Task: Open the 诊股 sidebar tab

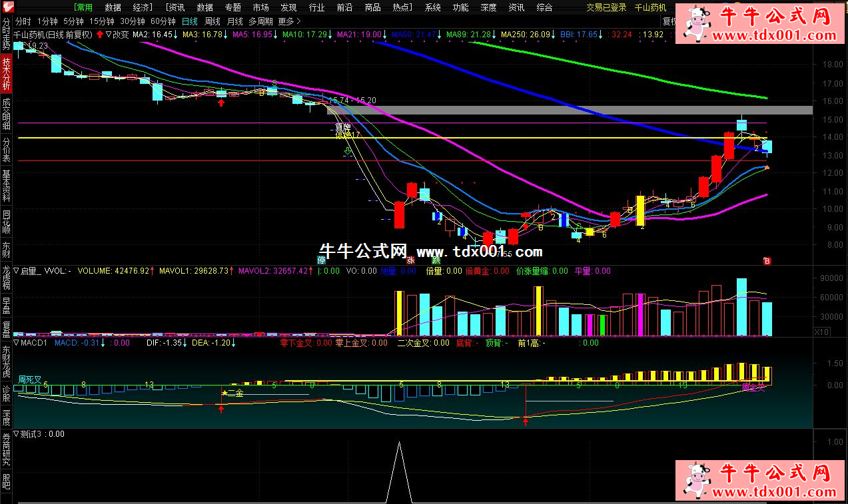Action: (7, 394)
